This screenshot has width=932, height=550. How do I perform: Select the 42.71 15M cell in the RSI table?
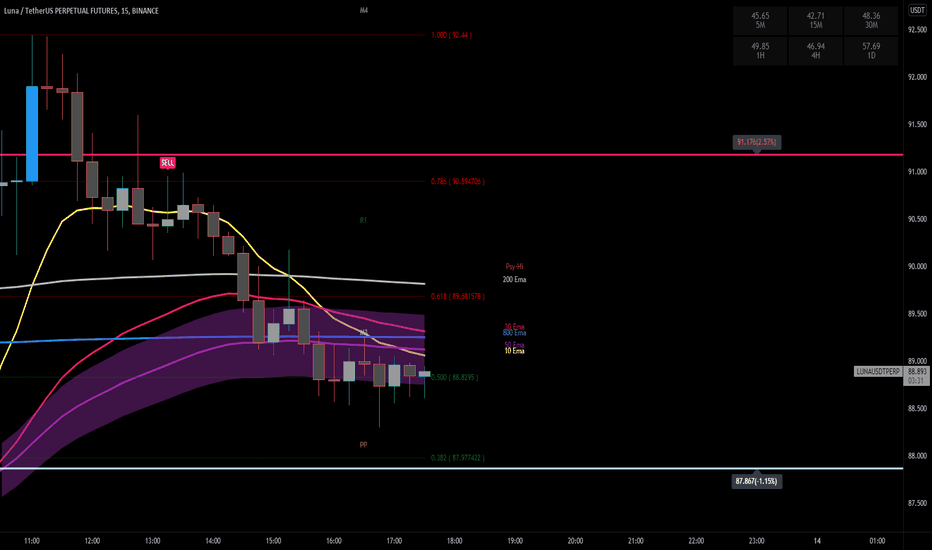coord(816,20)
